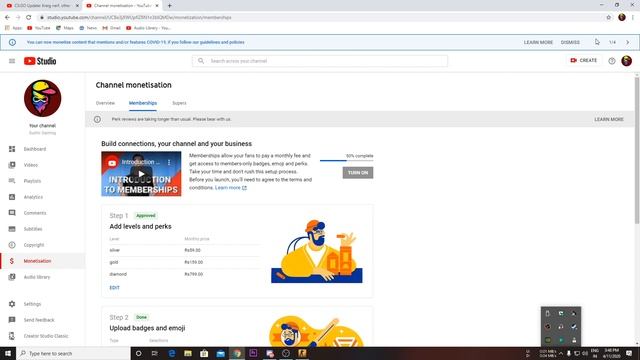640x360 pixels.
Task: Click the Windows Start button
Action: (8, 353)
